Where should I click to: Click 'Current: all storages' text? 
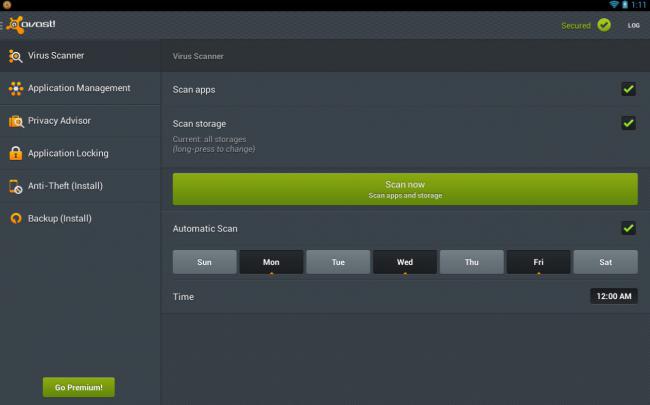click(209, 139)
